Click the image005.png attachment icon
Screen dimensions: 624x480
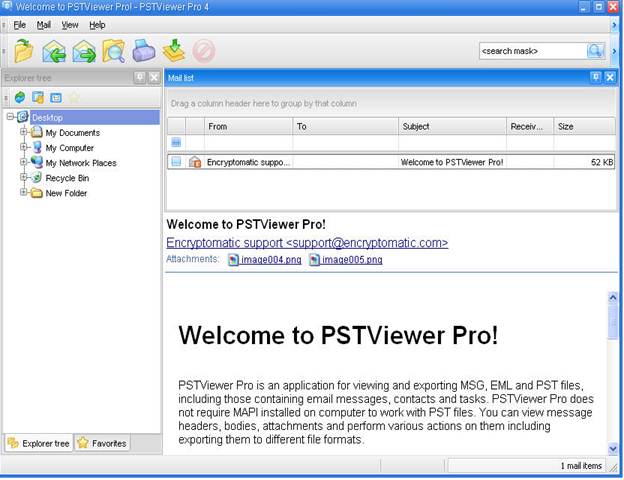click(x=314, y=260)
